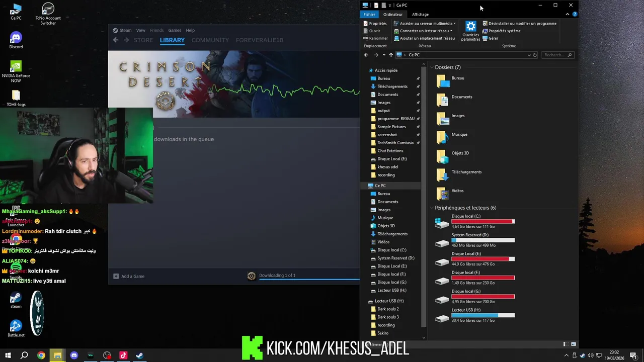The height and width of the screenshot is (362, 644).
Task: Customize the quick access toolbar dropdown
Action: [x=390, y=5]
